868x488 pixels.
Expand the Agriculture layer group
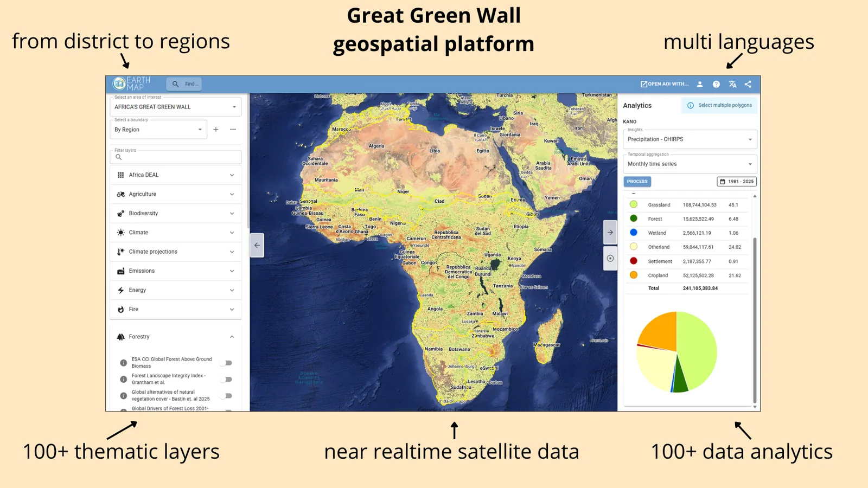tap(176, 194)
